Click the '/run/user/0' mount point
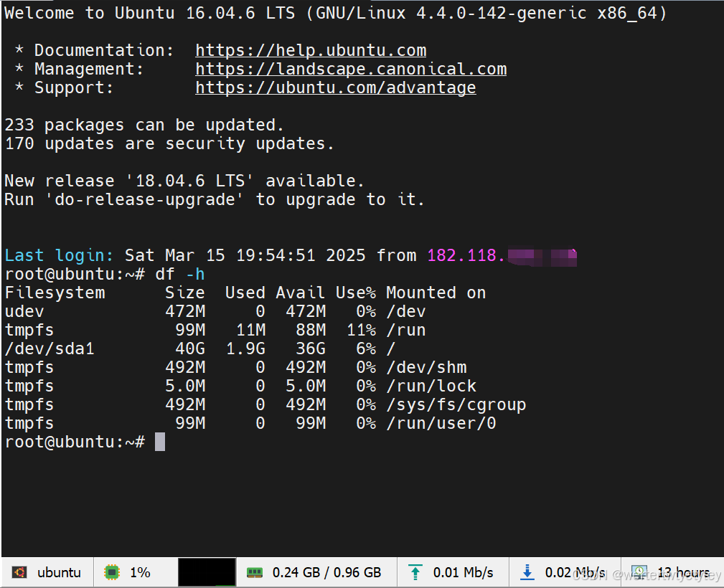724x588 pixels. coord(441,423)
